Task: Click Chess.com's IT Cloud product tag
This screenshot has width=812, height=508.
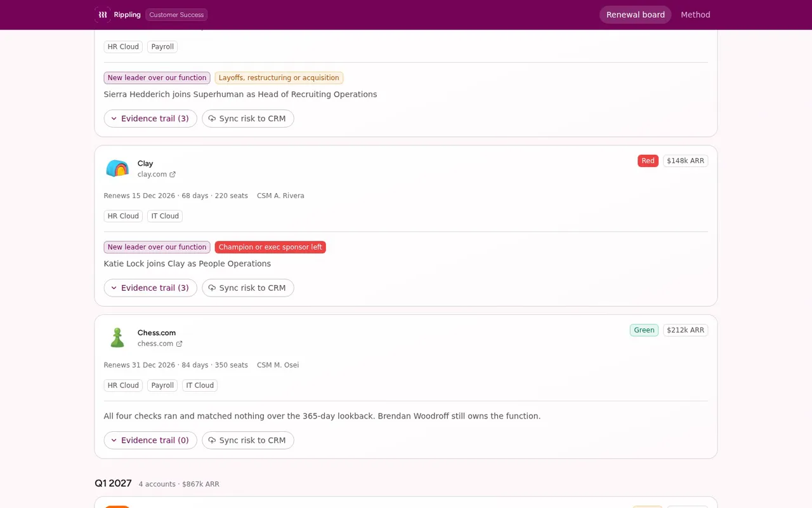Action: 200,385
